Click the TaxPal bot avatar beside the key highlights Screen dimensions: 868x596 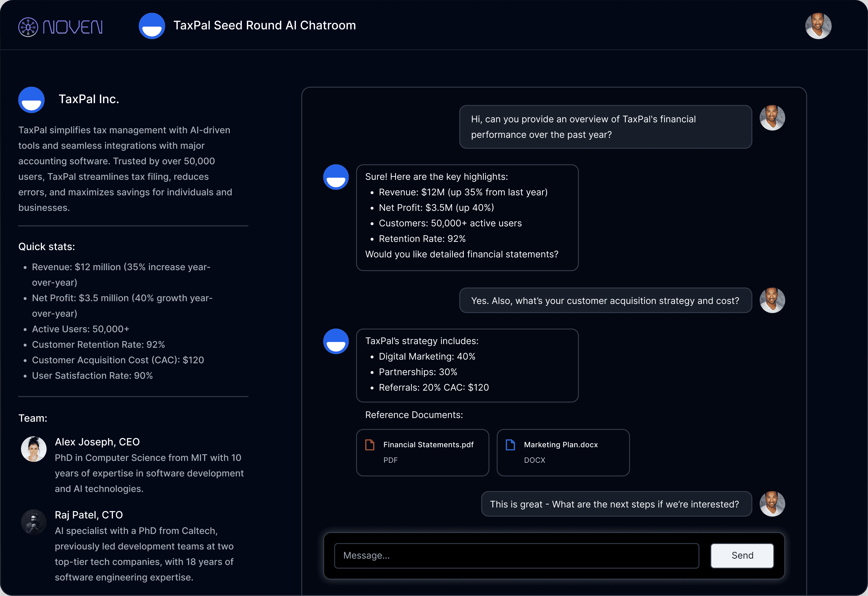[x=336, y=177]
